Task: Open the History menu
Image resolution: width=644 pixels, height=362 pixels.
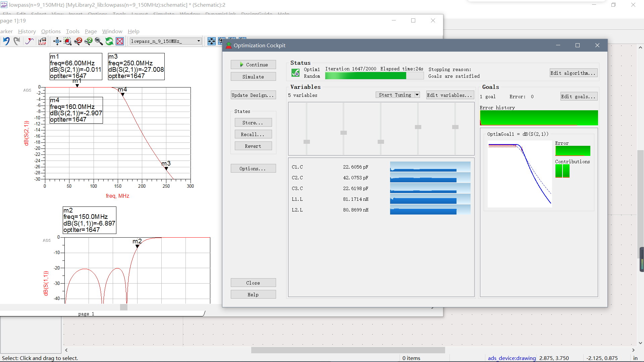Action: coord(27,31)
